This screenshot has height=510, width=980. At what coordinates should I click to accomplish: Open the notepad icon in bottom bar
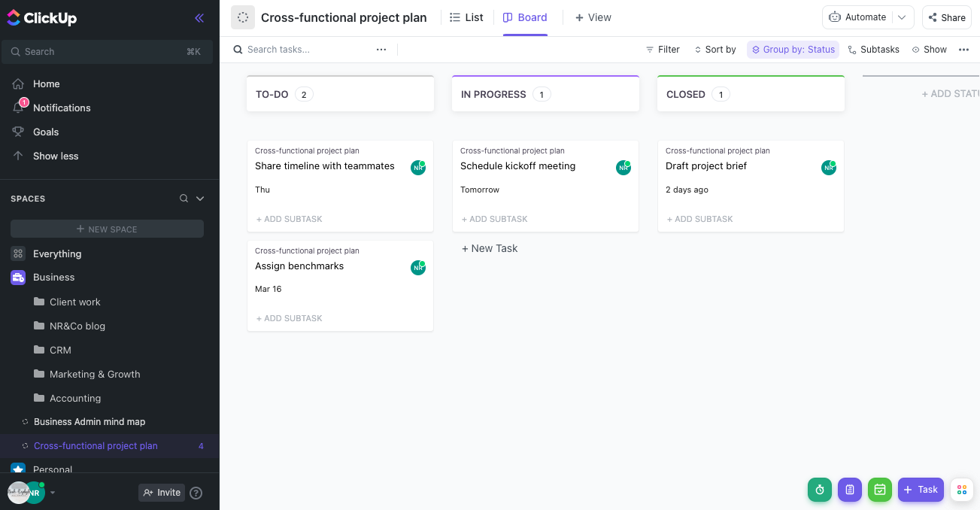coord(850,490)
